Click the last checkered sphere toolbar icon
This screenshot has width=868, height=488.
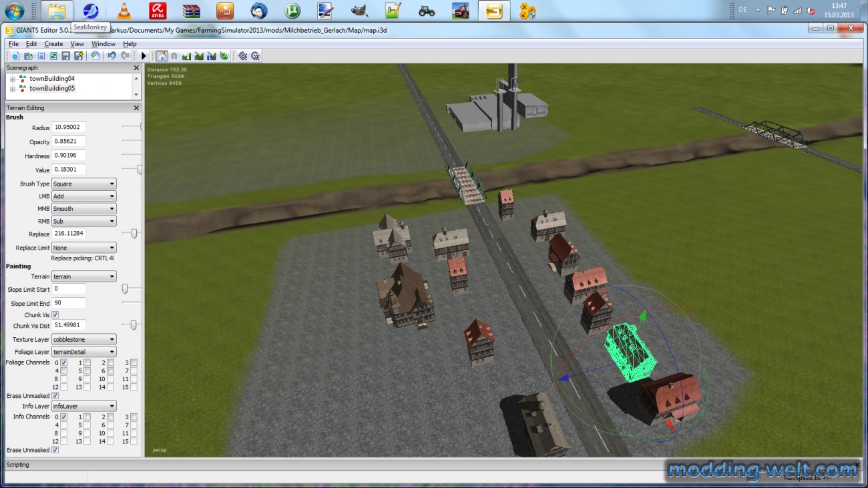256,56
